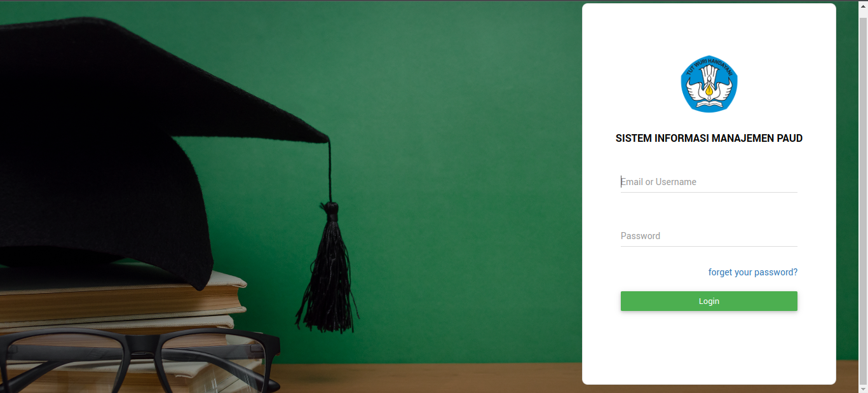Click the scrollbar down arrow
Screen dimensions: 868x393
pos(863,388)
